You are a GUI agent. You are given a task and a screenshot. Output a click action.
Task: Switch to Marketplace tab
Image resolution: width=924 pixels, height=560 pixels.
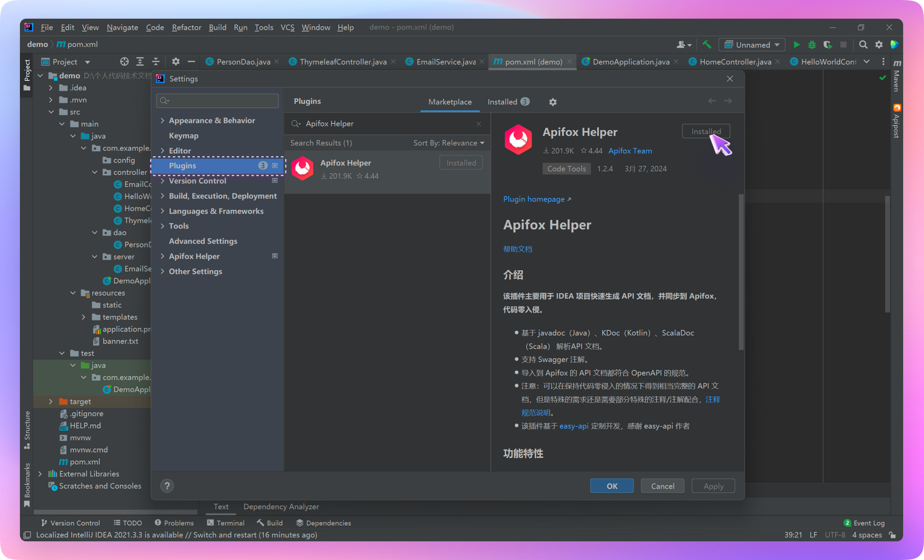(x=450, y=102)
